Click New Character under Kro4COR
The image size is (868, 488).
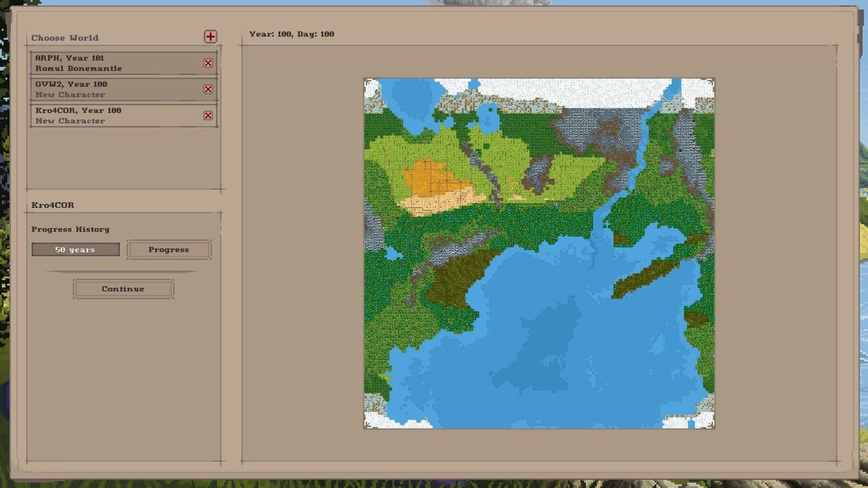click(x=70, y=121)
